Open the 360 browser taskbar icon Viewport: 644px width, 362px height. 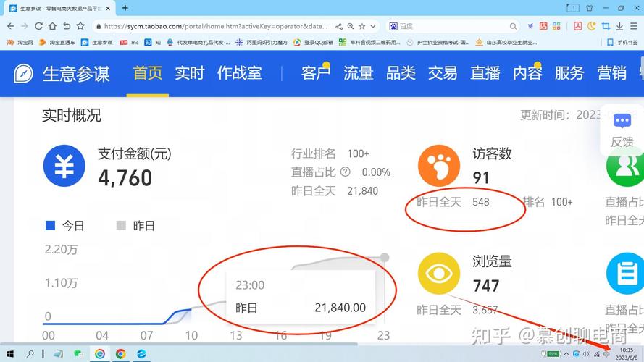(99, 354)
